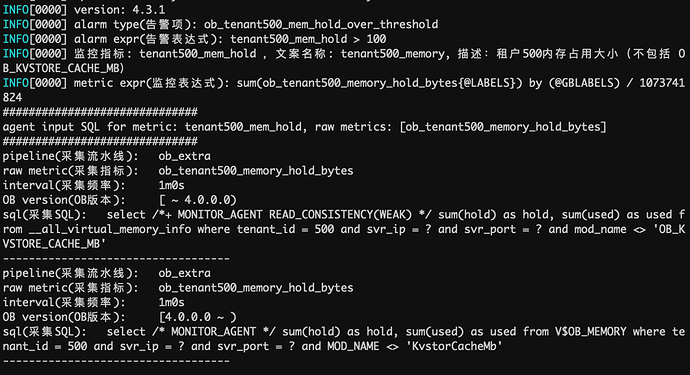Viewport: 690px width, 375px height.
Task: Click the 'KvstorCacheMb' string literal
Action: [x=454, y=346]
